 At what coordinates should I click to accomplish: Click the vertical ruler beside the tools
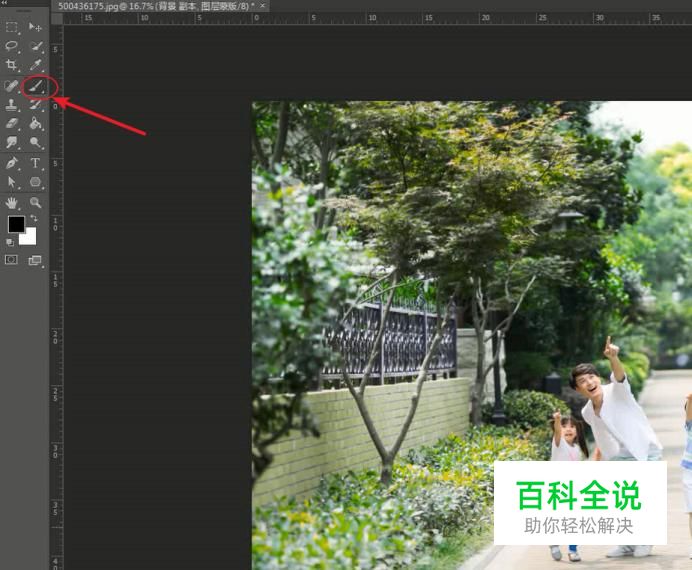(57, 297)
